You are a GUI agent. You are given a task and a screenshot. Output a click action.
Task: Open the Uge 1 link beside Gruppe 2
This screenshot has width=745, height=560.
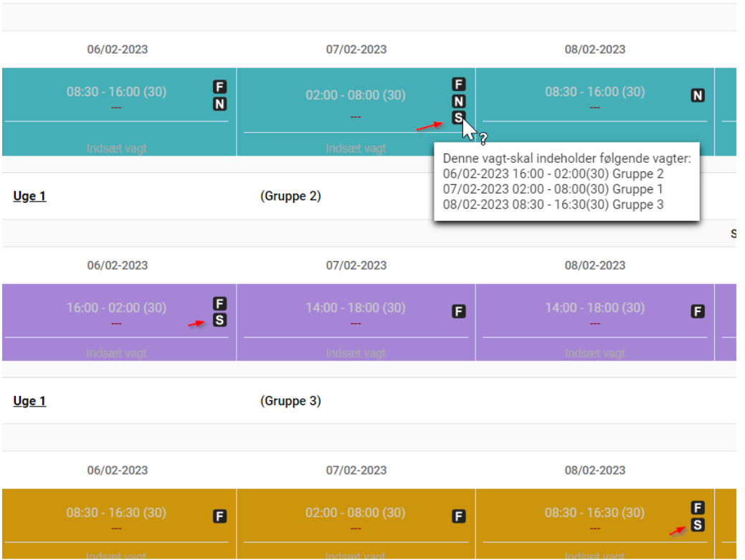click(x=29, y=196)
